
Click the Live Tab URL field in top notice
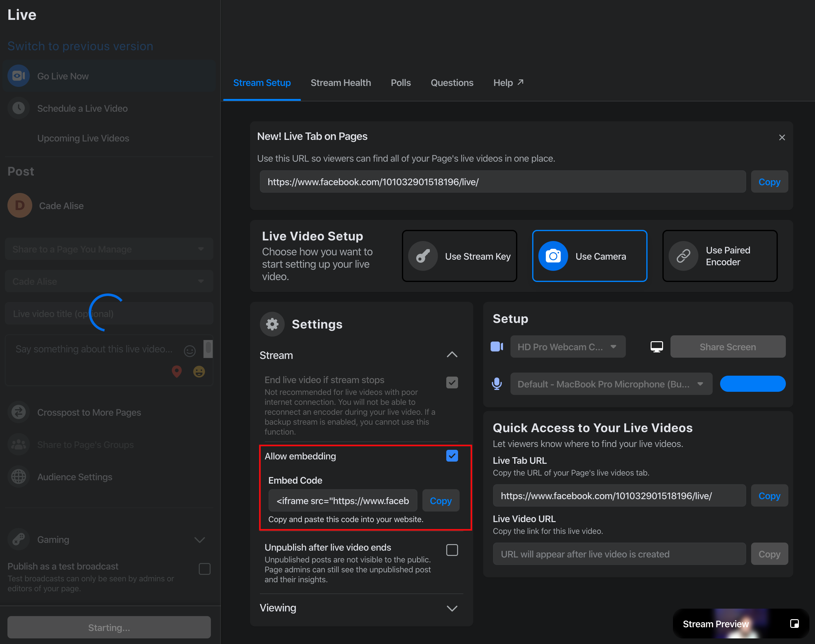(502, 182)
